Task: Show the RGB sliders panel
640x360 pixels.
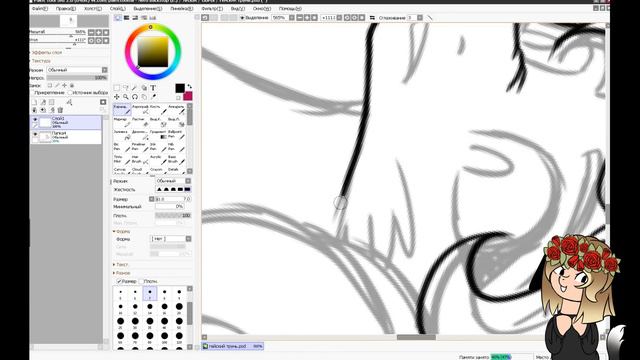Action: (x=127, y=18)
